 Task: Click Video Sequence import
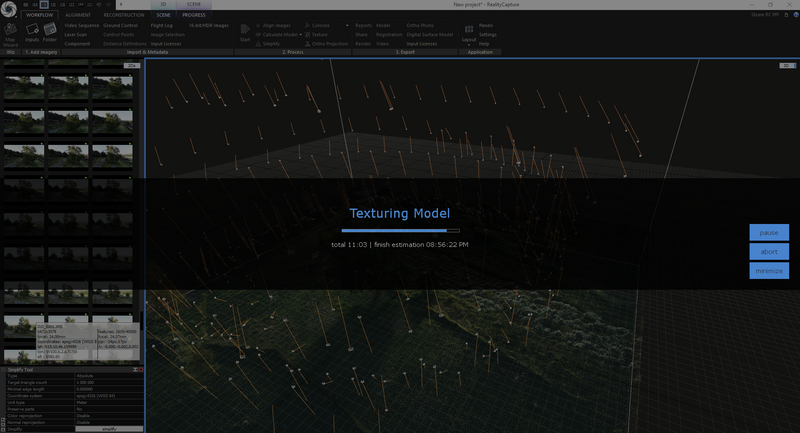82,26
